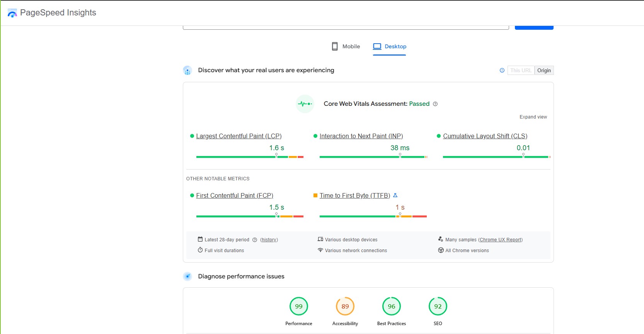Image resolution: width=644 pixels, height=334 pixels.
Task: Jump to Best Practices score gauge 96
Action: pyautogui.click(x=392, y=307)
